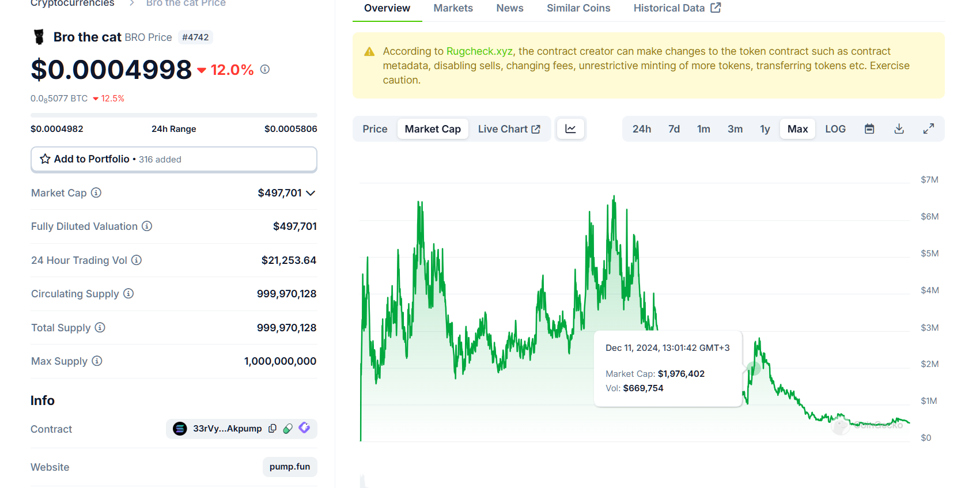
Task: Click the Add to Portfolio button
Action: [x=174, y=159]
